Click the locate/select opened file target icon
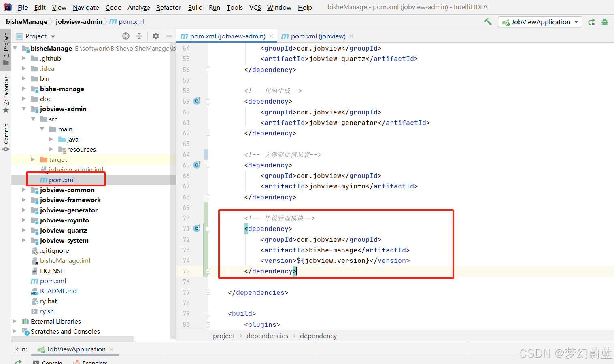614x364 pixels. tap(126, 36)
